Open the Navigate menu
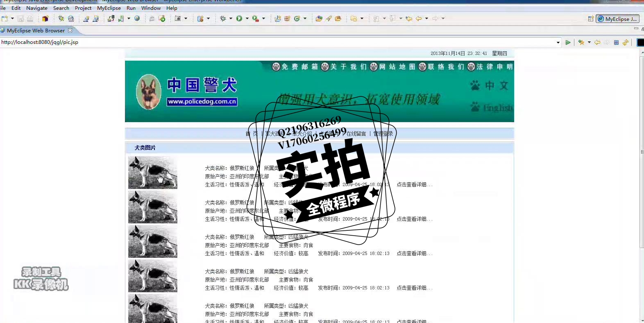Image resolution: width=644 pixels, height=323 pixels. (37, 8)
